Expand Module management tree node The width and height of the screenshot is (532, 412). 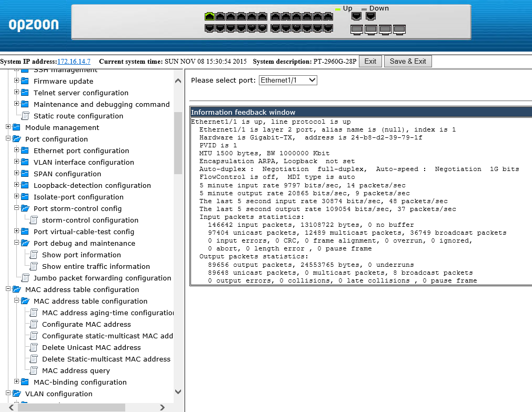coord(8,127)
